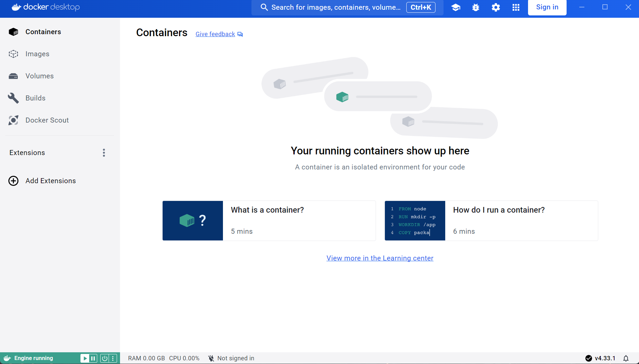Screen dimensions: 639x364
Task: Open the Builds sidebar section
Action: (x=60, y=98)
